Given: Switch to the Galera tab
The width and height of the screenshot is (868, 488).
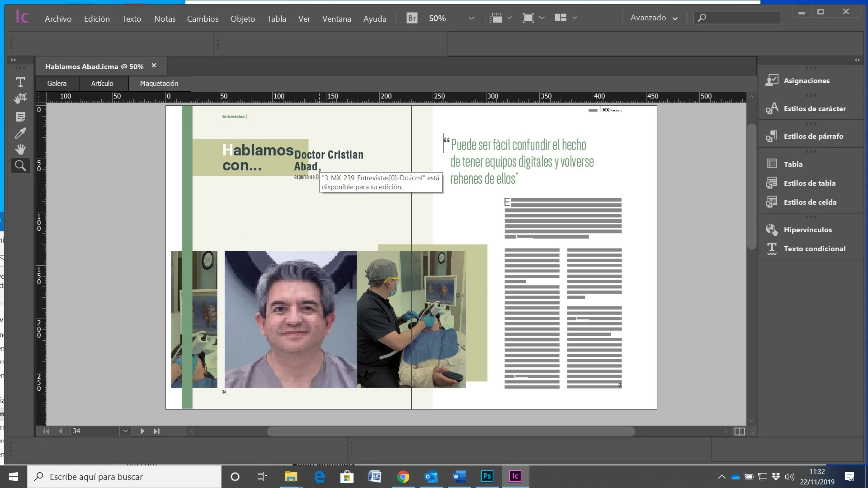Looking at the screenshot, I should 57,84.
